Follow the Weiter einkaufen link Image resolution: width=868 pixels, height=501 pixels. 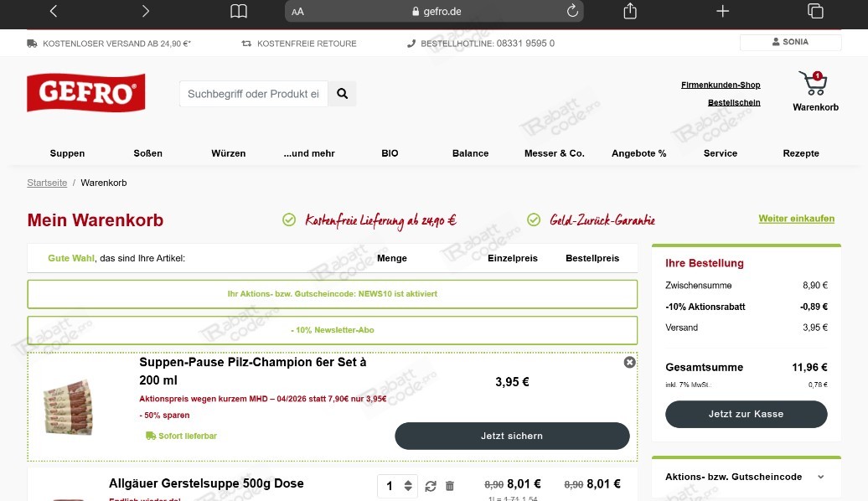(x=796, y=218)
